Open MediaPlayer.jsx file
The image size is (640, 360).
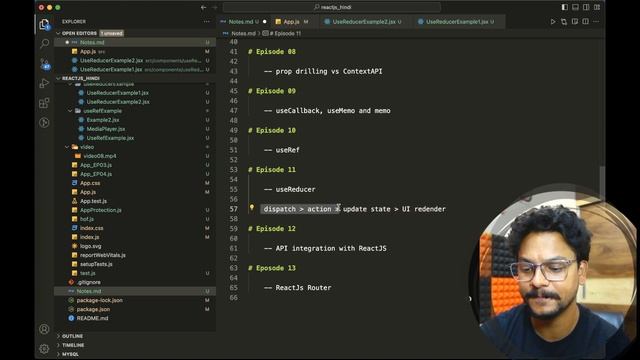[106, 129]
